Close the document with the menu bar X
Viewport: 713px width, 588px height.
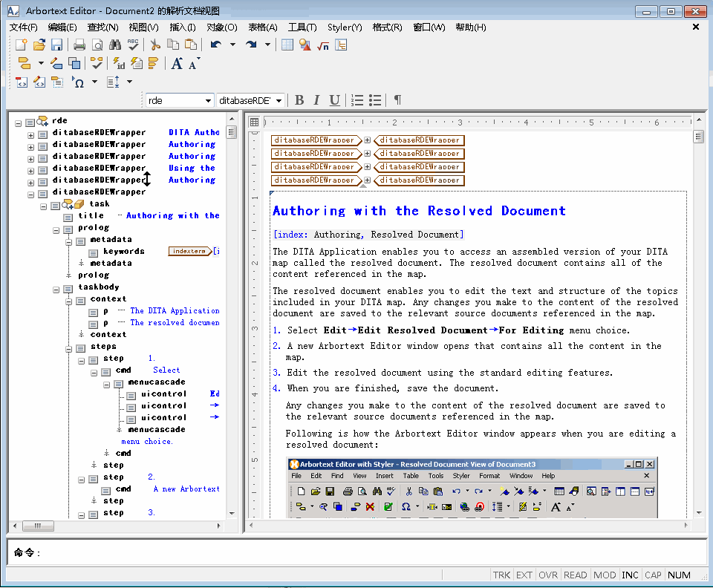(696, 27)
